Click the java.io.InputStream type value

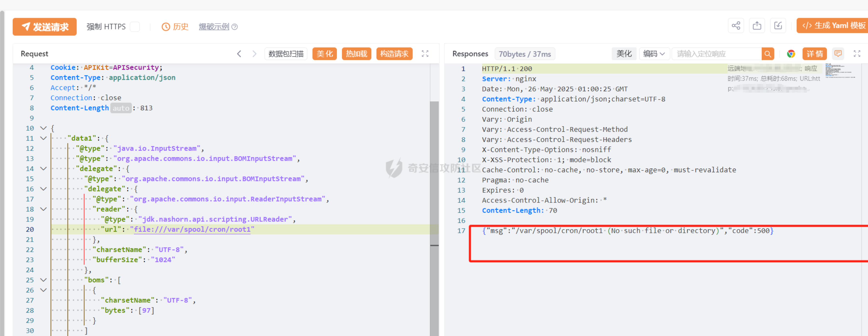[x=157, y=148]
